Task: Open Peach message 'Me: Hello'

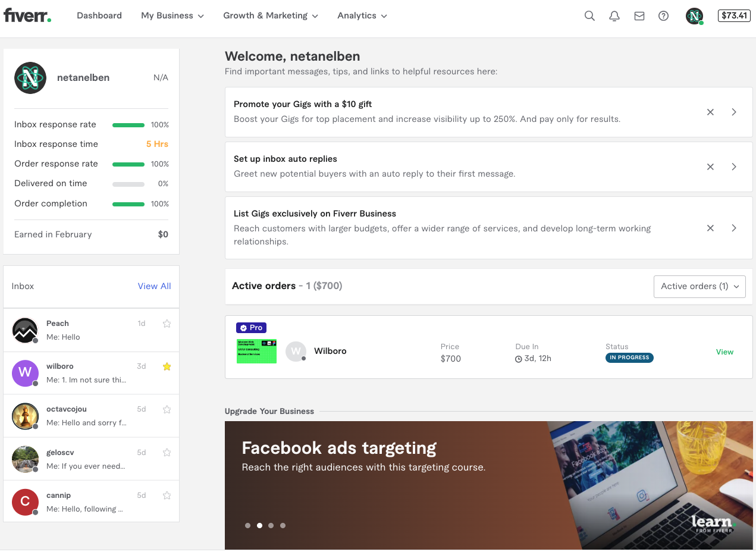Action: (63, 337)
